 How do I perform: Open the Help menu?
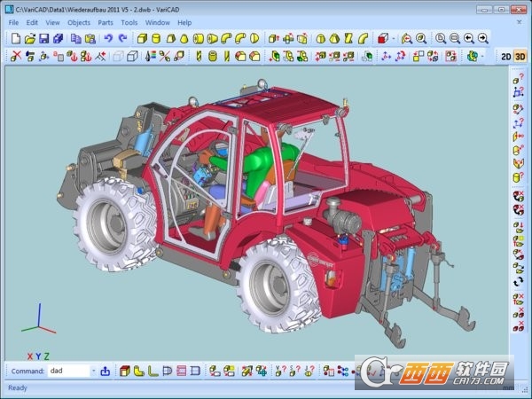(x=184, y=23)
